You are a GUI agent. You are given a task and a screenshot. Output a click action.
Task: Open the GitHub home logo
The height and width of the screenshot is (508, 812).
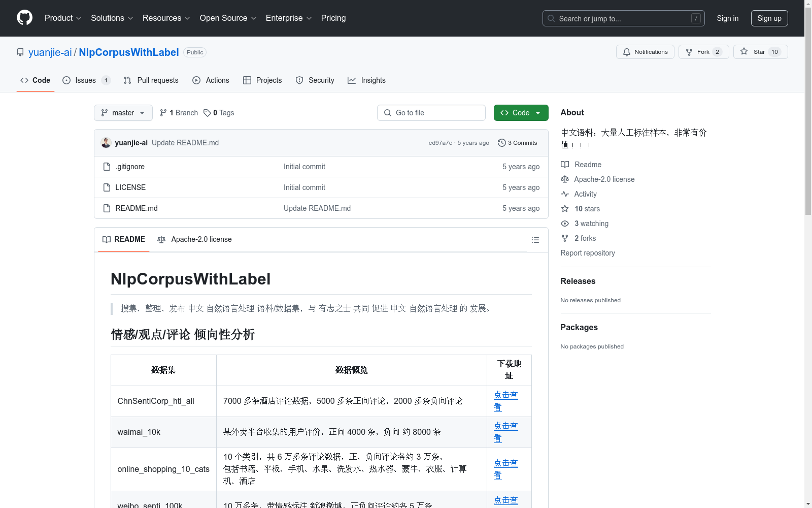coord(24,18)
